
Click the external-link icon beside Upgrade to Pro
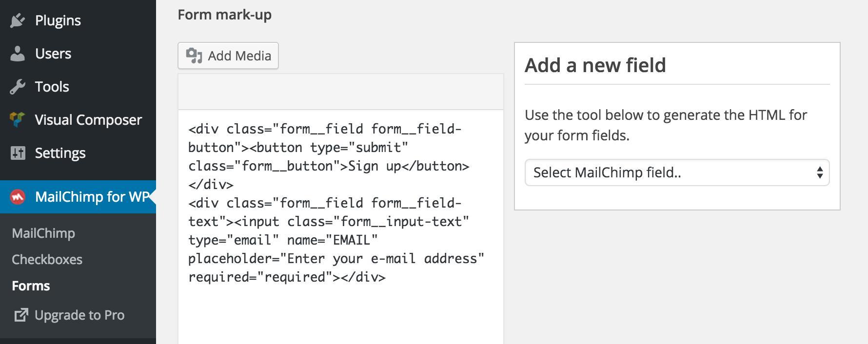tap(21, 315)
